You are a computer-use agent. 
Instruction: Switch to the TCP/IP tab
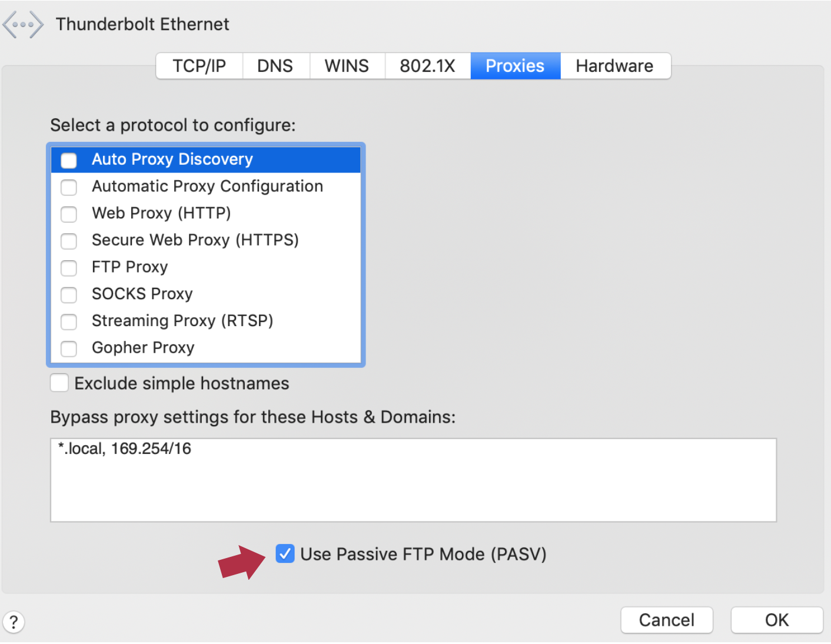pyautogui.click(x=199, y=65)
